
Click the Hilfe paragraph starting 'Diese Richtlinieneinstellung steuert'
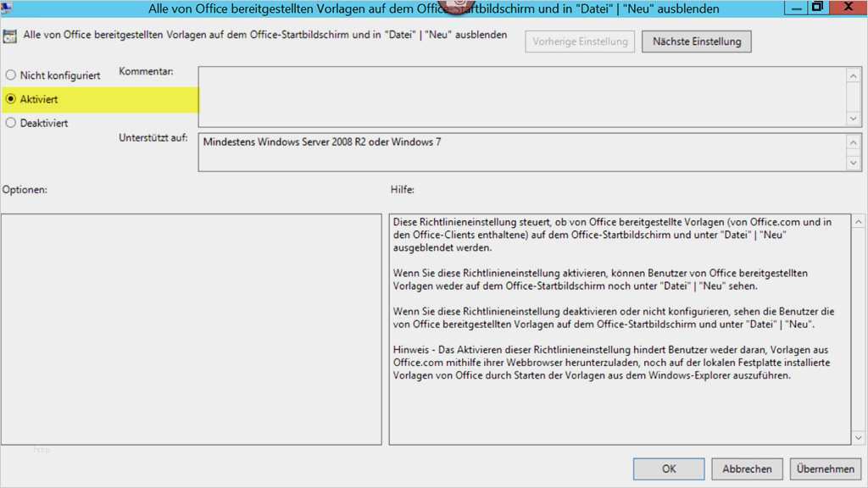coord(612,235)
